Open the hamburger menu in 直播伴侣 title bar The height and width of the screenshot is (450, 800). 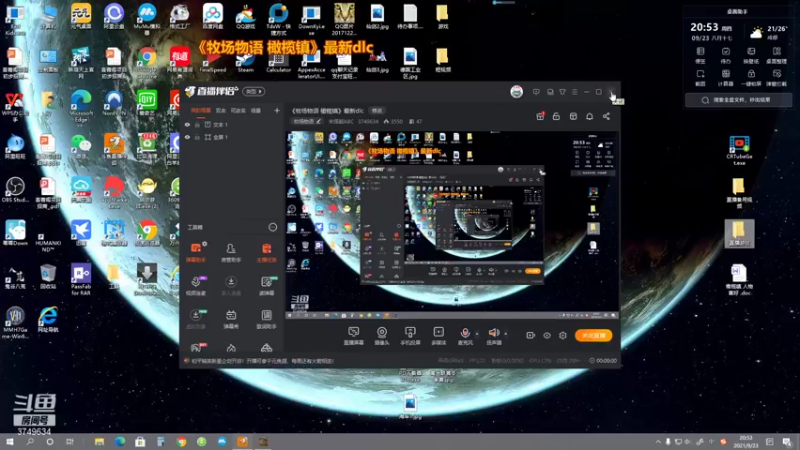574,92
